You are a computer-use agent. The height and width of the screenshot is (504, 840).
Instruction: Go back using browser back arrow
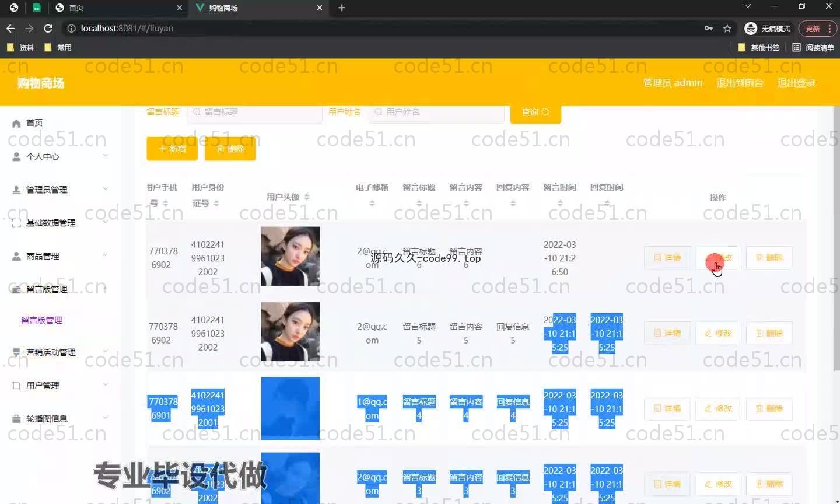pos(10,28)
